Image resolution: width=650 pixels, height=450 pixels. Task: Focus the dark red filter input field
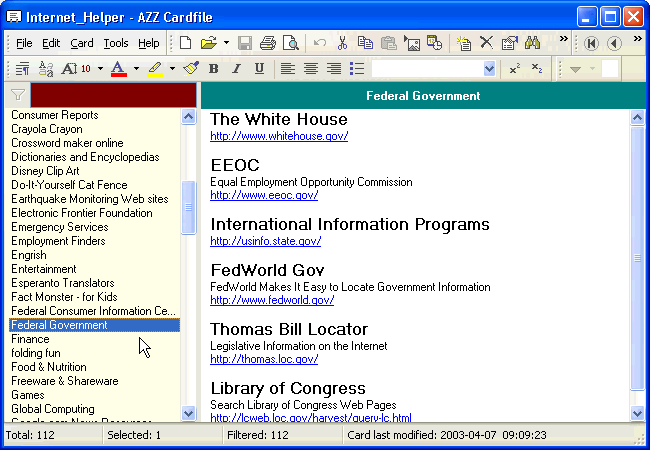tap(114, 95)
